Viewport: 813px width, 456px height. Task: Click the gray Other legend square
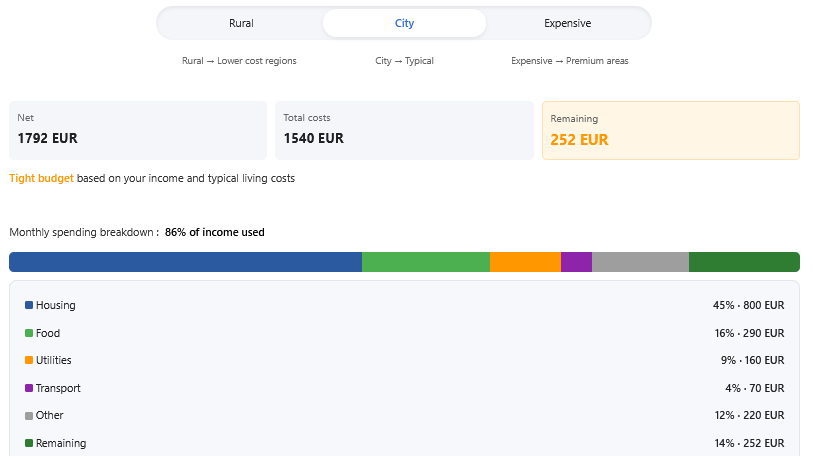29,416
